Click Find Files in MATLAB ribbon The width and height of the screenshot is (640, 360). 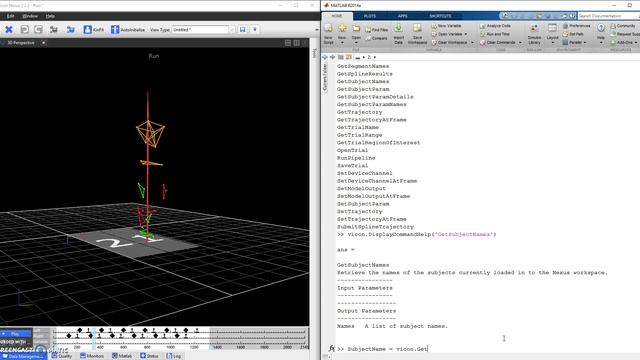coord(376,30)
